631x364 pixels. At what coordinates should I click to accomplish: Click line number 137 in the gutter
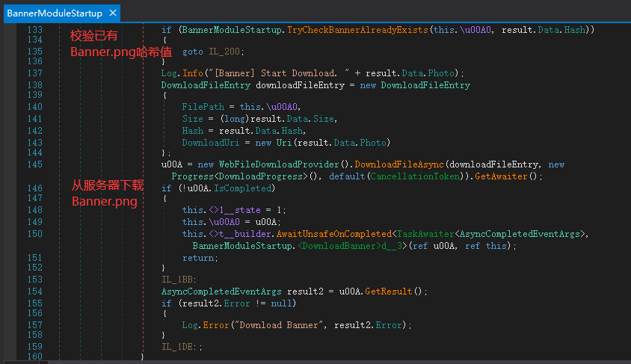34,73
